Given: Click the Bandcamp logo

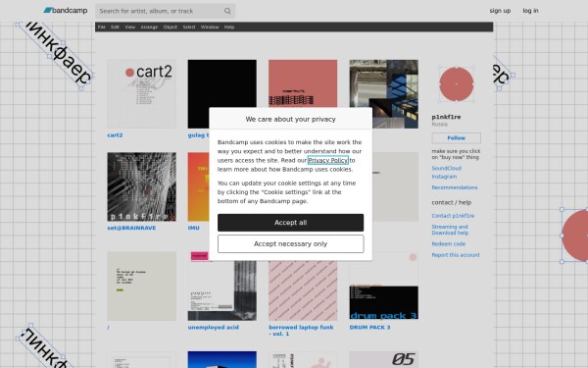Looking at the screenshot, I should click(66, 11).
